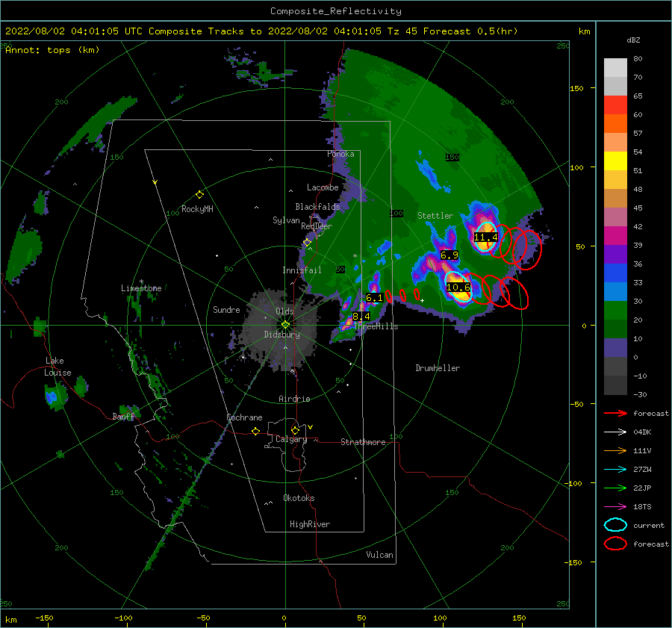
Task: Click the 'Annot: tops (km)' annotation text
Action: click(52, 50)
